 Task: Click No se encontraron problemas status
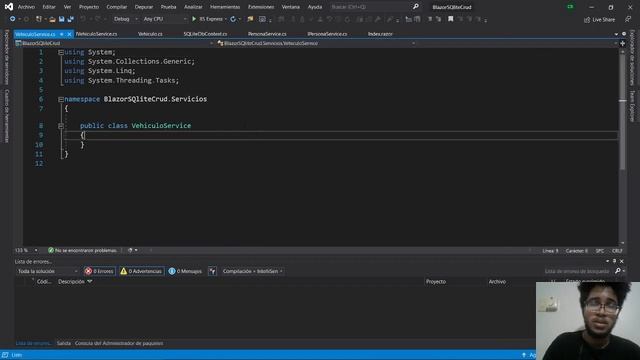coord(82,250)
